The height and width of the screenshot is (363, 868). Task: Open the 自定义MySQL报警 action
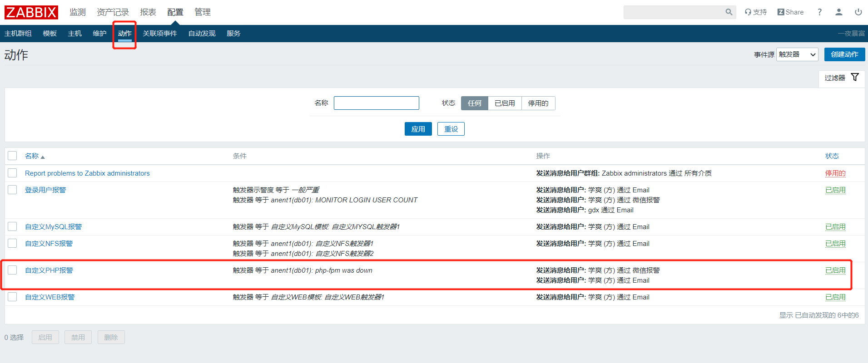[x=54, y=227]
